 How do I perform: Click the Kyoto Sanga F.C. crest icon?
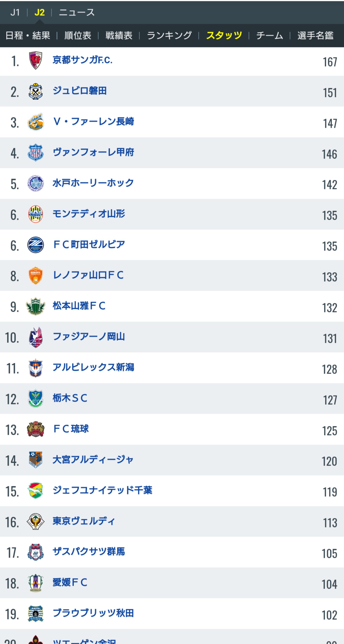pyautogui.click(x=36, y=60)
